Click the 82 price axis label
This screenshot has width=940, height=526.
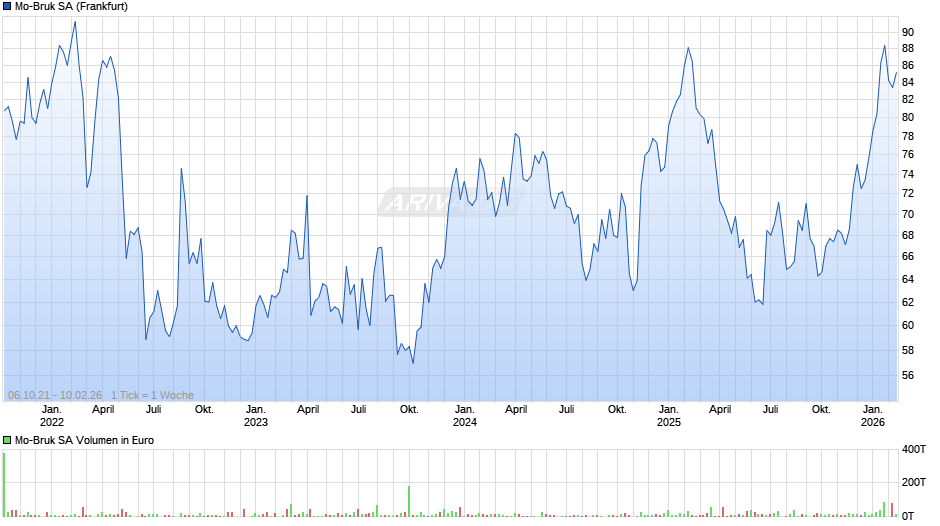point(908,100)
